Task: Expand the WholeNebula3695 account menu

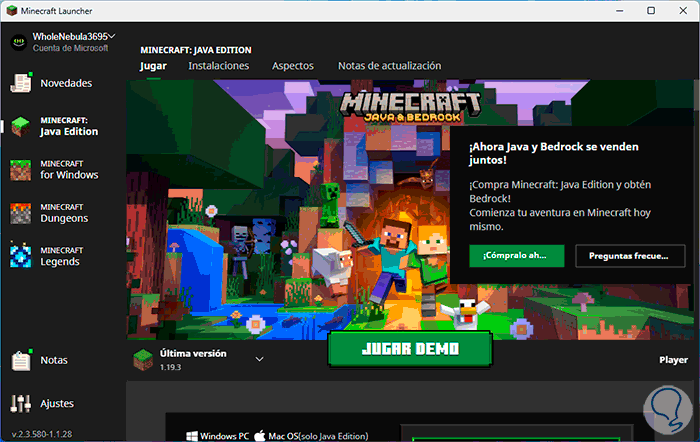Action: point(112,36)
